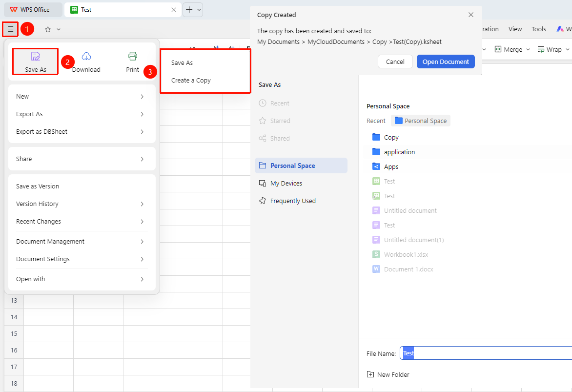This screenshot has width=572, height=392.
Task: Open Document Settings submenu
Action: [x=82, y=259]
